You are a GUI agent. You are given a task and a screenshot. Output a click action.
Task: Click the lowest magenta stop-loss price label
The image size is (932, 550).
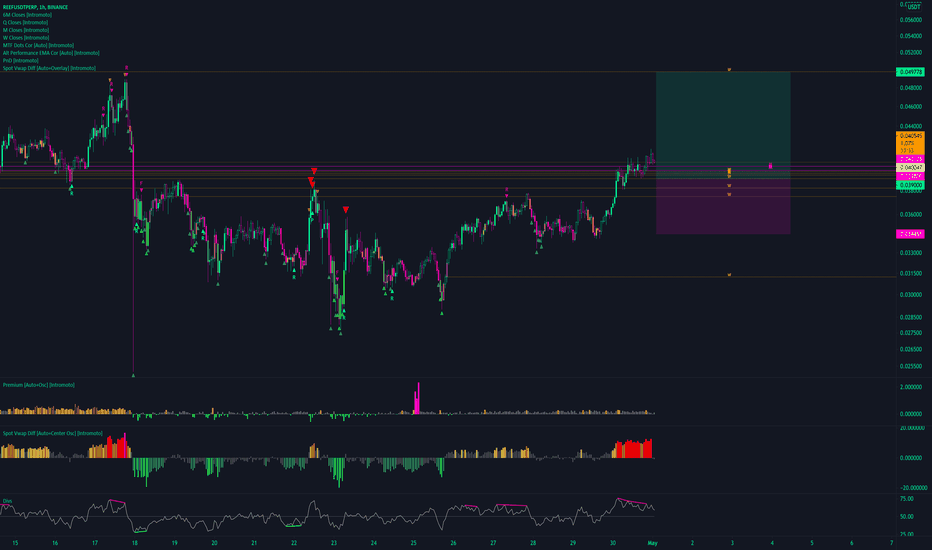click(910, 234)
